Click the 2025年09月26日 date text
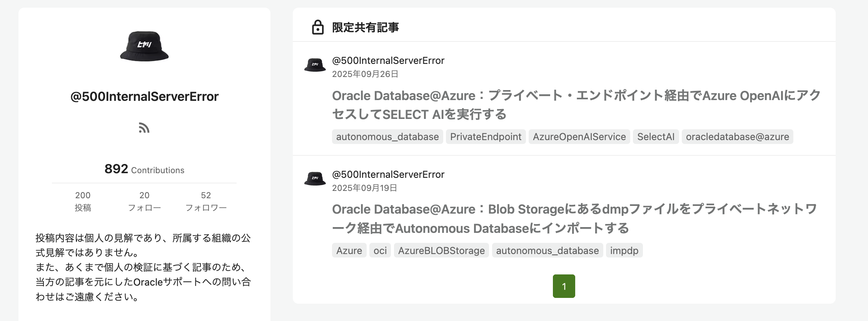The width and height of the screenshot is (868, 321). click(x=365, y=74)
